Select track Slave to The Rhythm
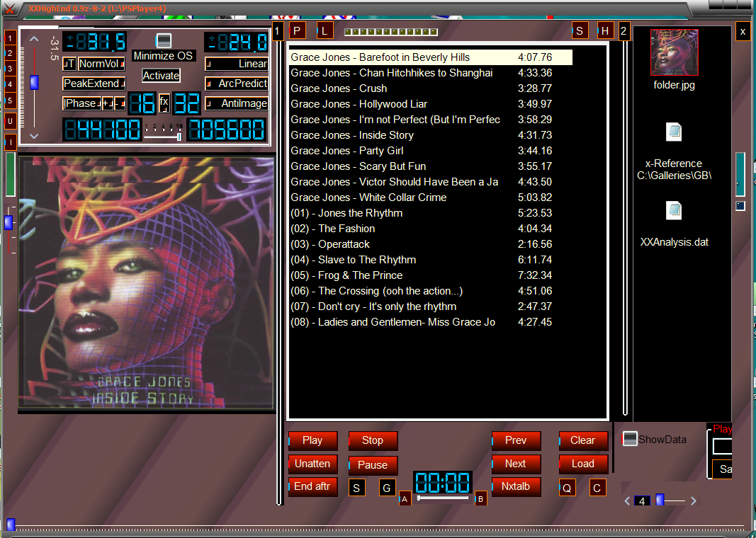Image resolution: width=756 pixels, height=538 pixels. click(431, 260)
